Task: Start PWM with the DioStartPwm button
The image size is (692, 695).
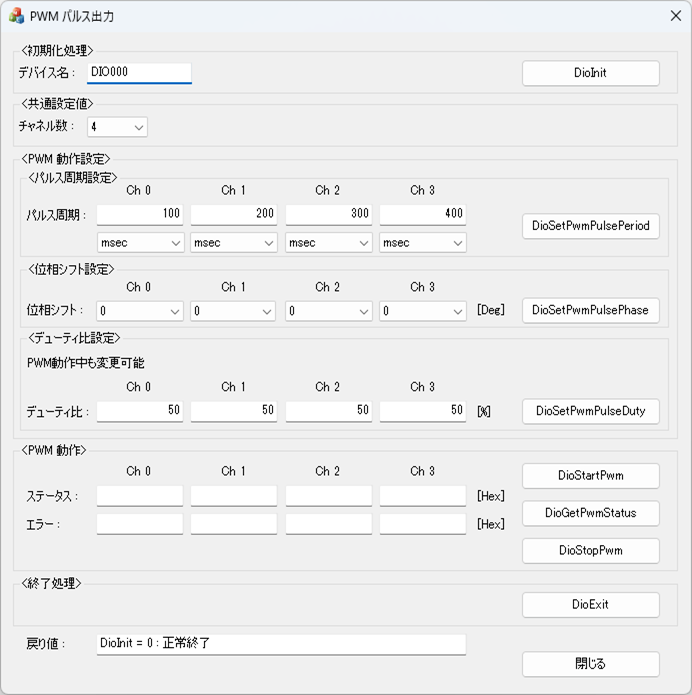Action: click(590, 476)
